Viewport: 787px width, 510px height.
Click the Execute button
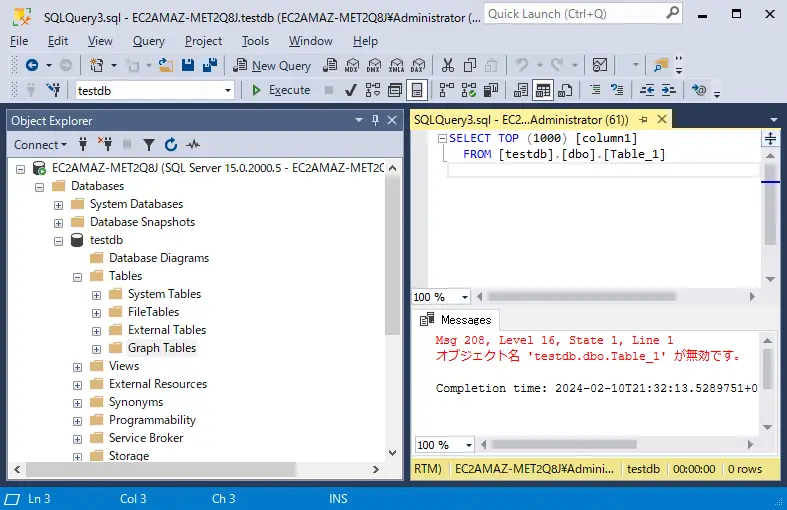click(282, 90)
